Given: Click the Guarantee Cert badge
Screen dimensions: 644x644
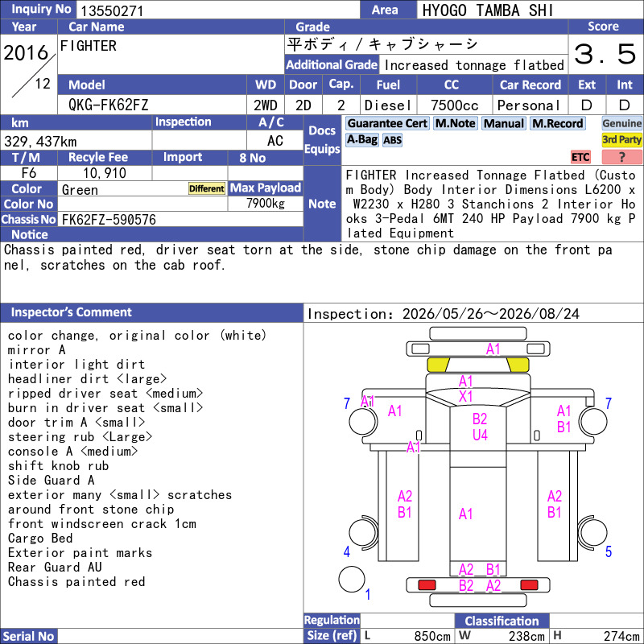Looking at the screenshot, I should (387, 124).
